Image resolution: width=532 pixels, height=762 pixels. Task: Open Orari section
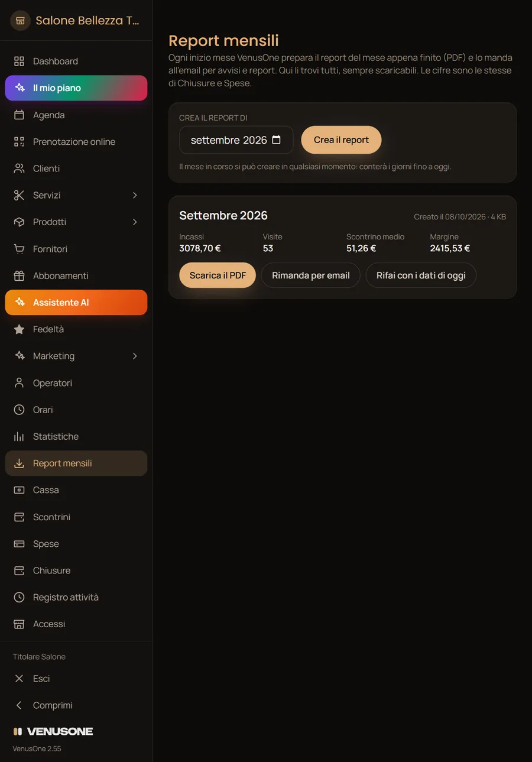coord(76,410)
